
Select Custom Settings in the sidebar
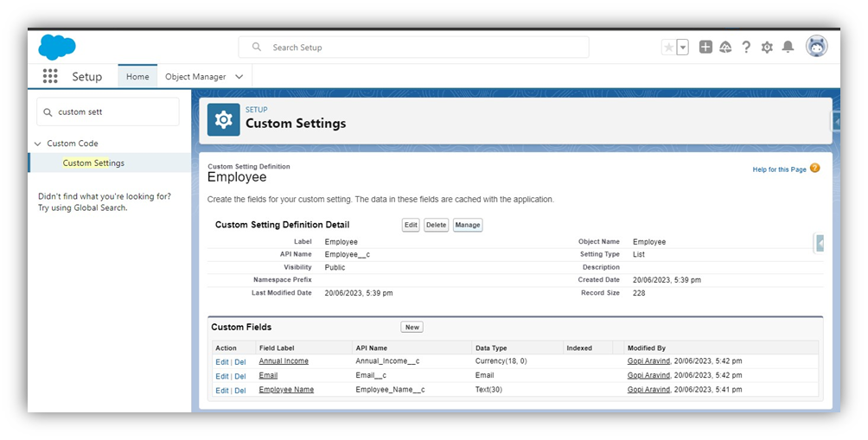point(93,163)
